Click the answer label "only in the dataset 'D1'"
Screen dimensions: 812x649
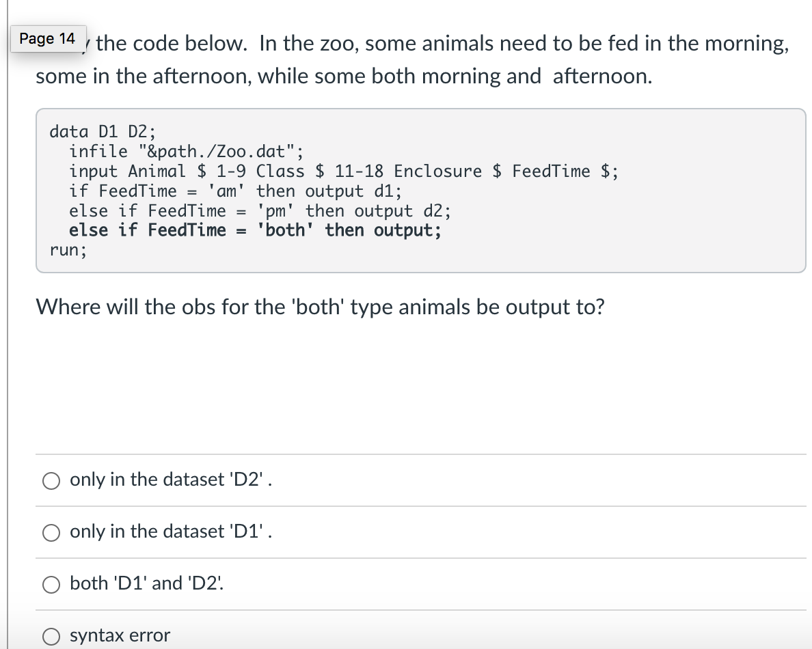click(x=171, y=531)
